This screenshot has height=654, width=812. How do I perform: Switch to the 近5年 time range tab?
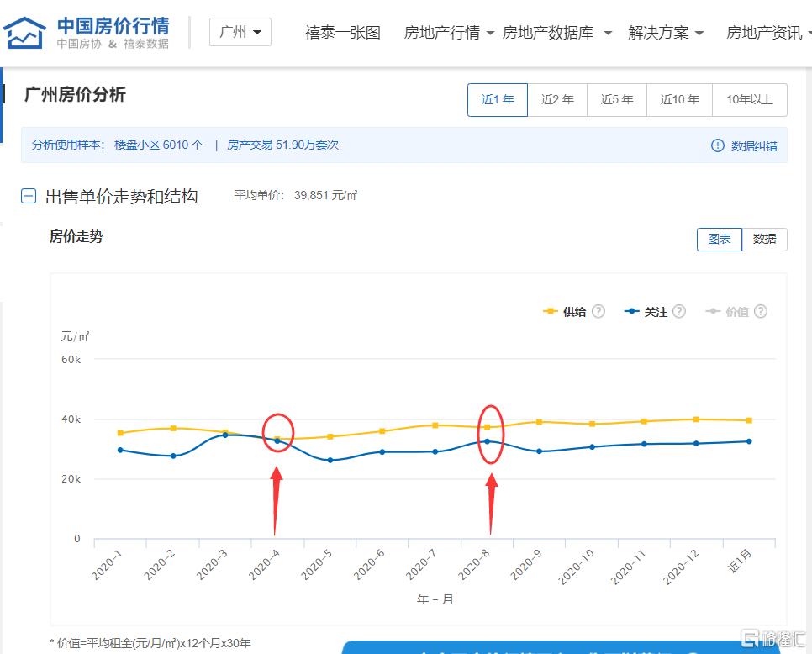click(x=616, y=99)
